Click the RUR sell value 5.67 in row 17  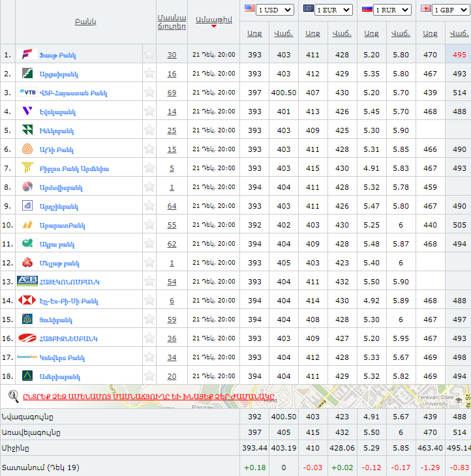[x=401, y=357]
